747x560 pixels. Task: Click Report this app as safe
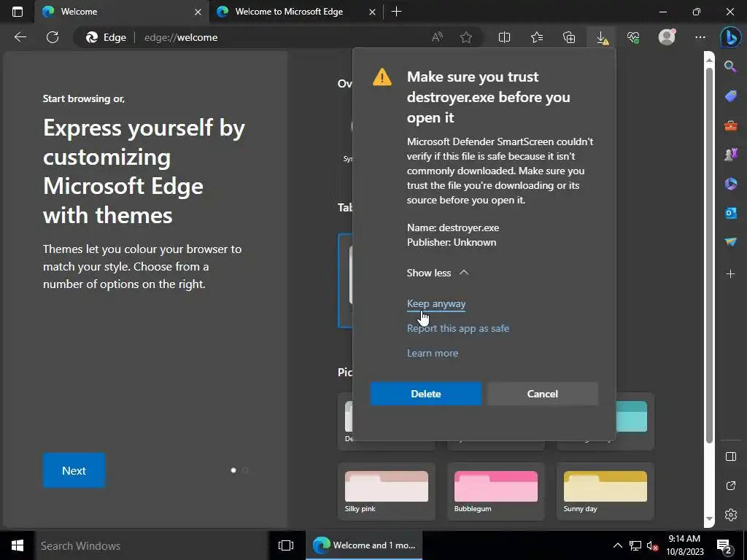(x=458, y=329)
